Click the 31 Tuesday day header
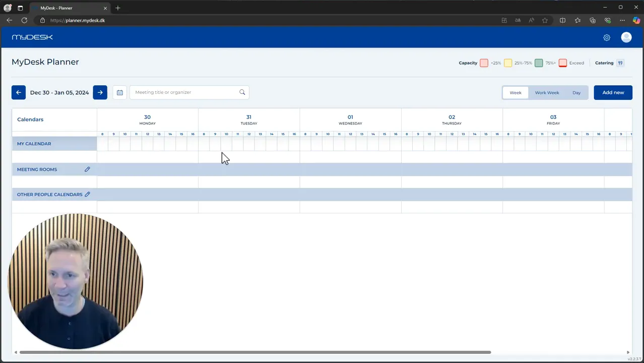644x363 pixels. pyautogui.click(x=249, y=119)
